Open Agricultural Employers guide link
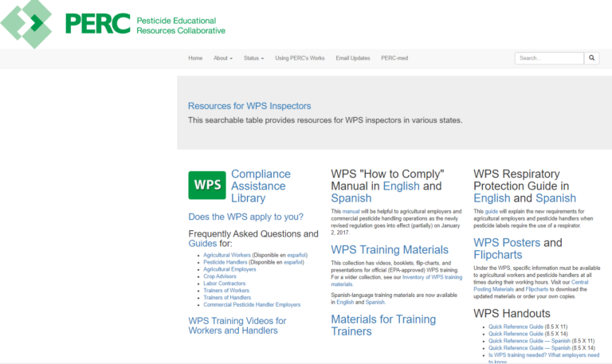 [x=229, y=269]
